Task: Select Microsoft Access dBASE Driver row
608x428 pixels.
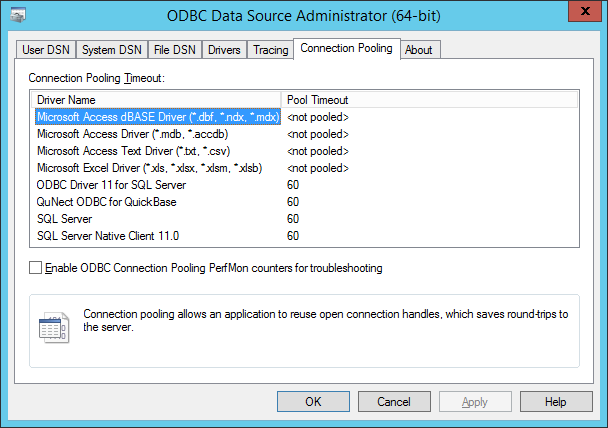Action: [156, 116]
